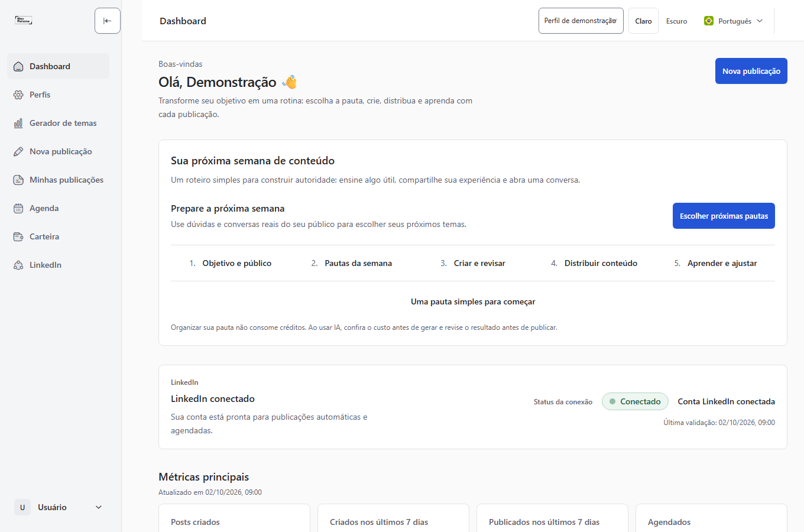Open Carteira in the sidebar
Image resolution: width=804 pixels, height=532 pixels.
(58, 236)
